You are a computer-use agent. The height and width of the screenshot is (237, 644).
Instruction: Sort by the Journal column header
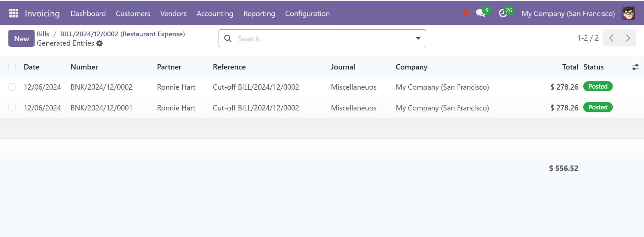click(343, 67)
